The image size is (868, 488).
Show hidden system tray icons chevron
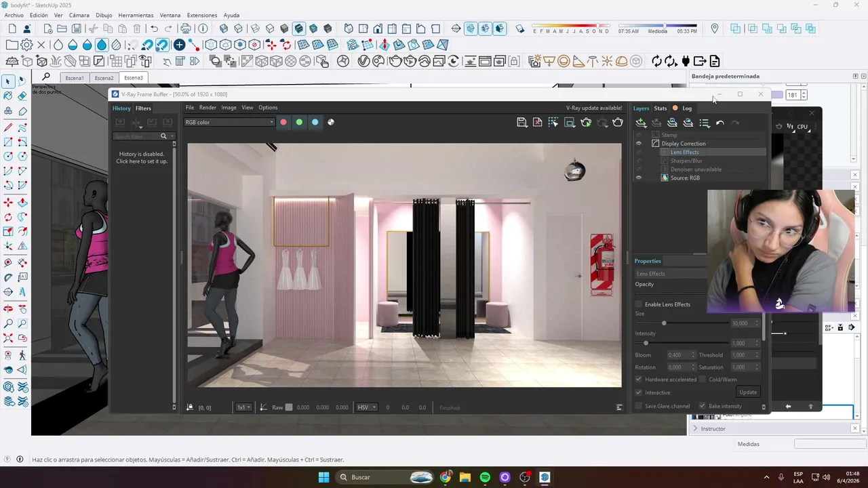click(x=767, y=477)
